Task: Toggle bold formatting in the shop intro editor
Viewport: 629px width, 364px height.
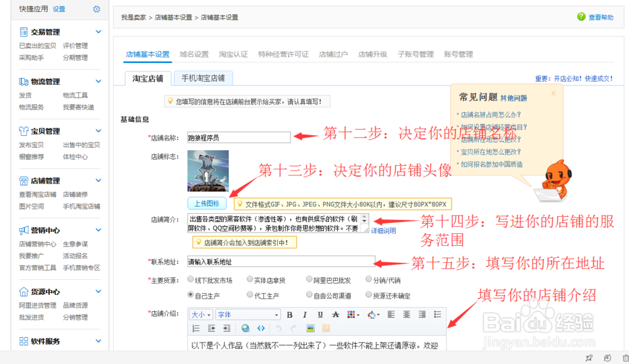Action: [x=289, y=314]
